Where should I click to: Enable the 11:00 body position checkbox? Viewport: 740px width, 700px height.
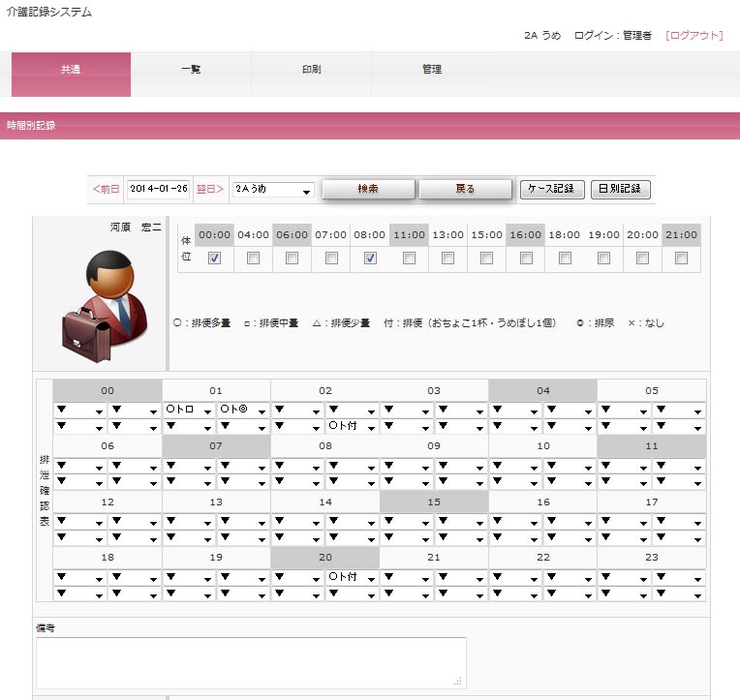tap(409, 259)
